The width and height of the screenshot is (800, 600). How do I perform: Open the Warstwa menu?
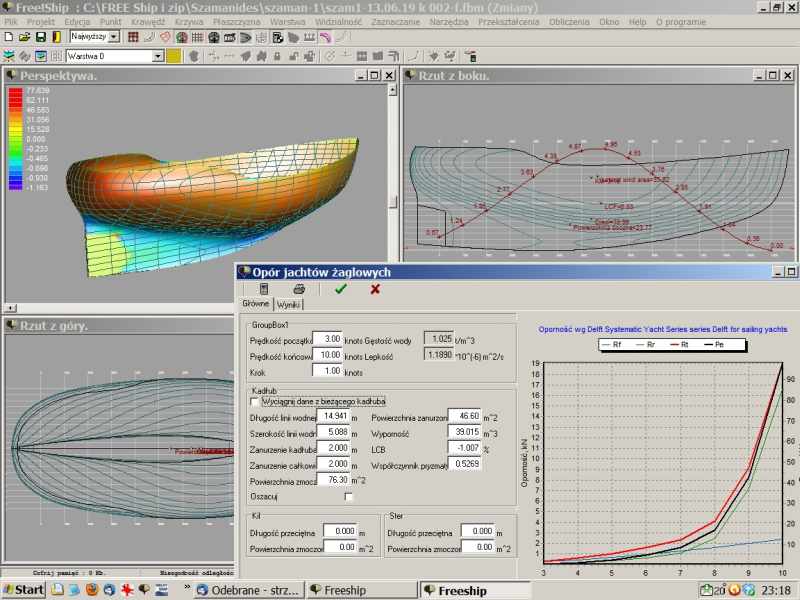pyautogui.click(x=287, y=22)
